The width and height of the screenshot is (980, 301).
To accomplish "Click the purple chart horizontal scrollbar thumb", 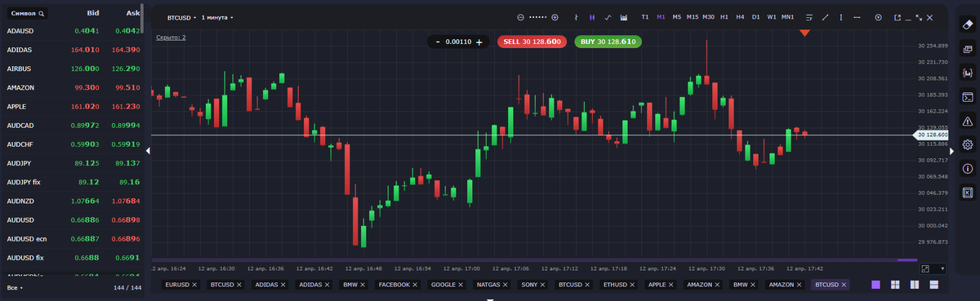I will [x=907, y=260].
